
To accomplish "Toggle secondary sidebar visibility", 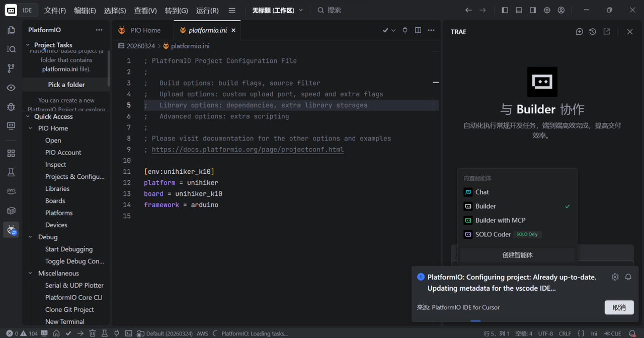I will [x=533, y=10].
